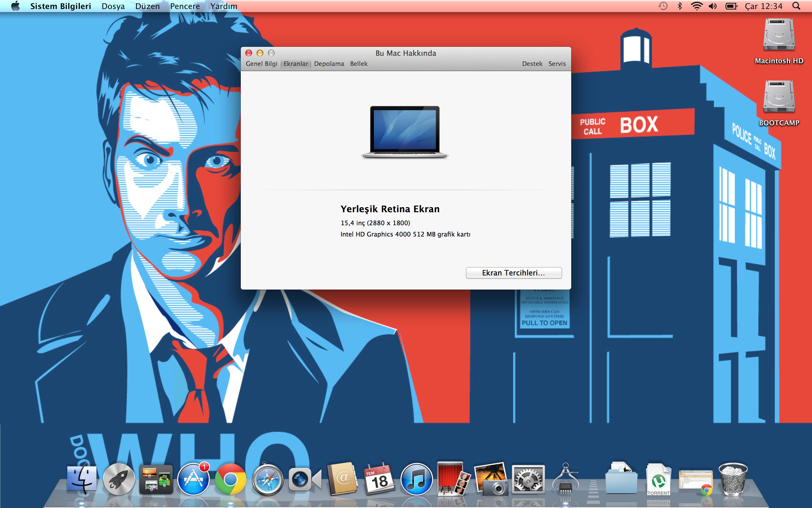Switch to the Depolama tab
The image size is (812, 508).
click(x=329, y=64)
